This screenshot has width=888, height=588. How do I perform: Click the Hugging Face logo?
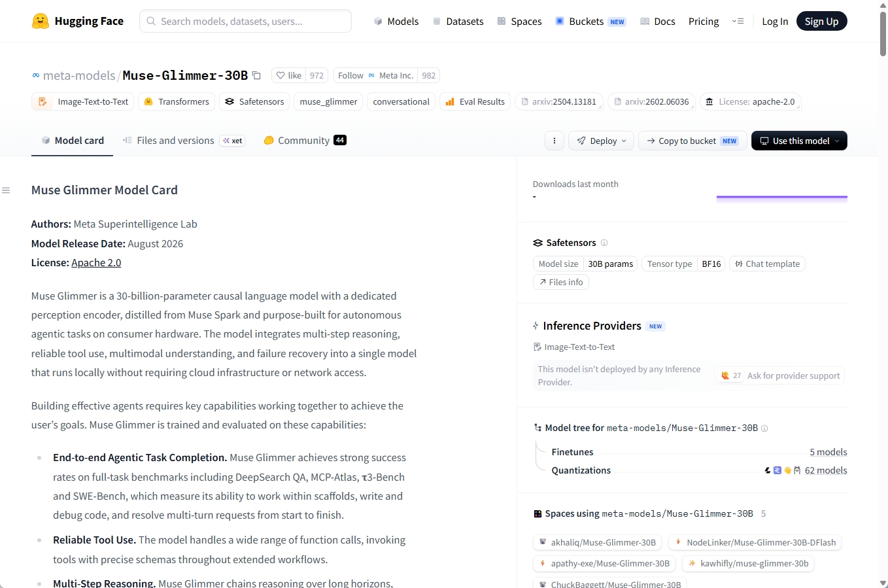(77, 21)
